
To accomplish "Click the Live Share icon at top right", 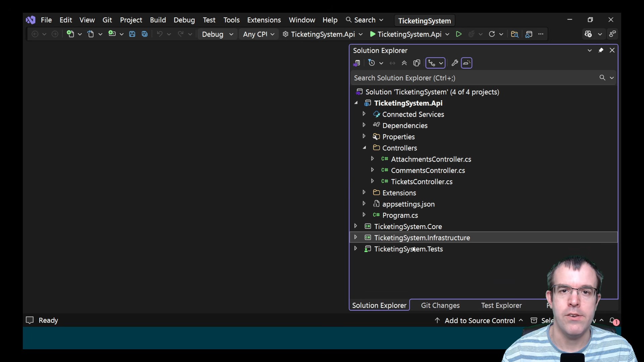I will tap(612, 34).
